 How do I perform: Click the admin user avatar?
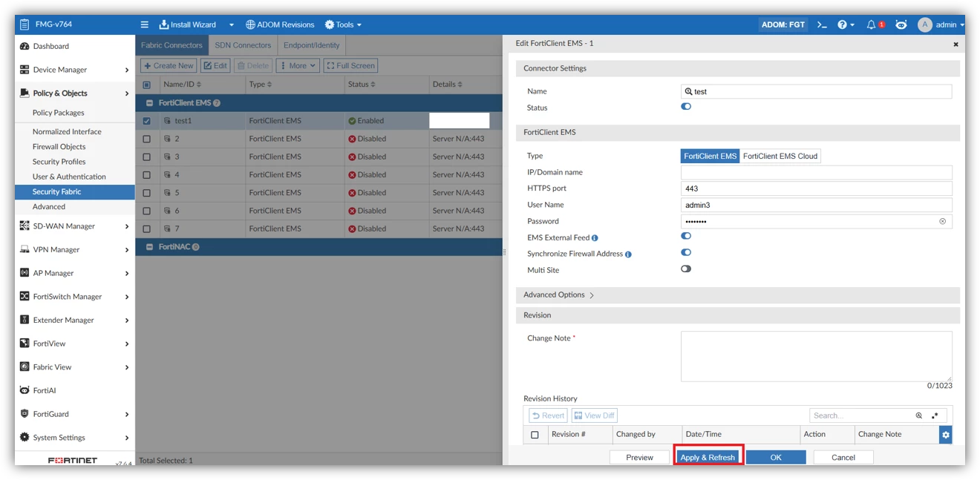924,24
